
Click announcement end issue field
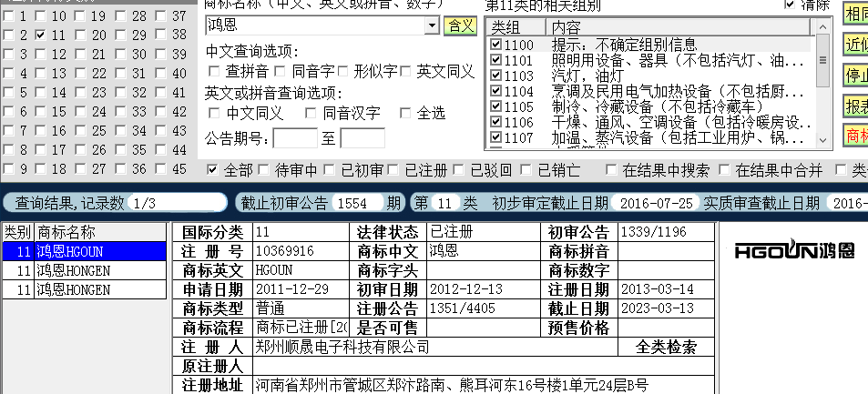click(363, 137)
